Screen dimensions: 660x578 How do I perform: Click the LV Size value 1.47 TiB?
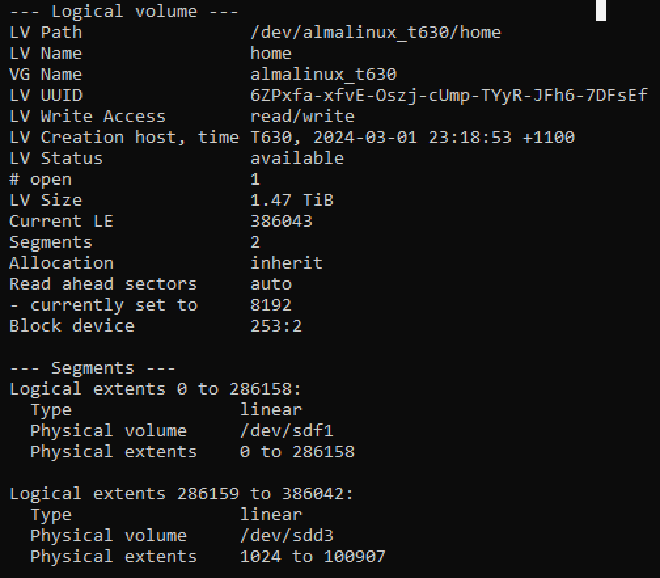pos(292,200)
